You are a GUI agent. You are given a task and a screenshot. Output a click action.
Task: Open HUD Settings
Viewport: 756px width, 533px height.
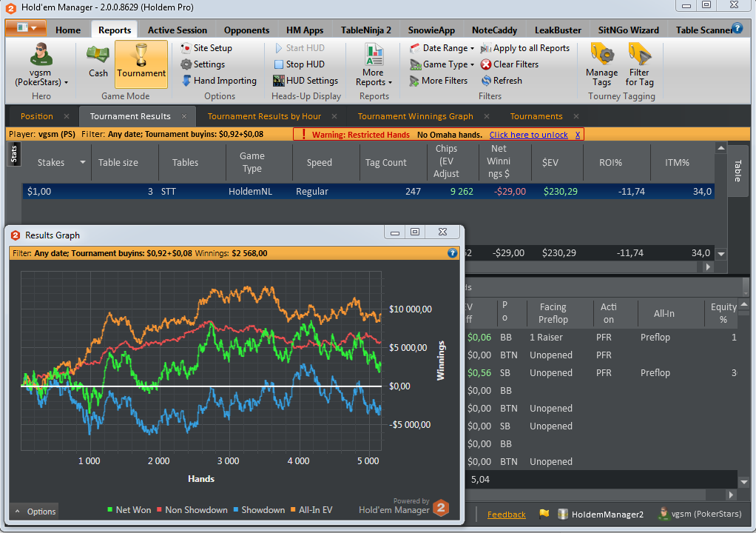click(x=306, y=81)
